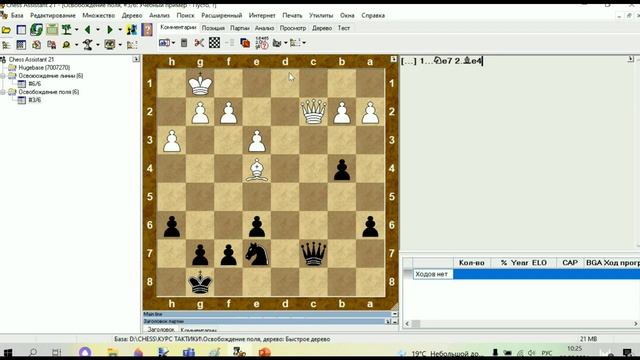Open dropdown arrow next to magnifier icon
This screenshot has width=640, height=360.
tap(76, 45)
